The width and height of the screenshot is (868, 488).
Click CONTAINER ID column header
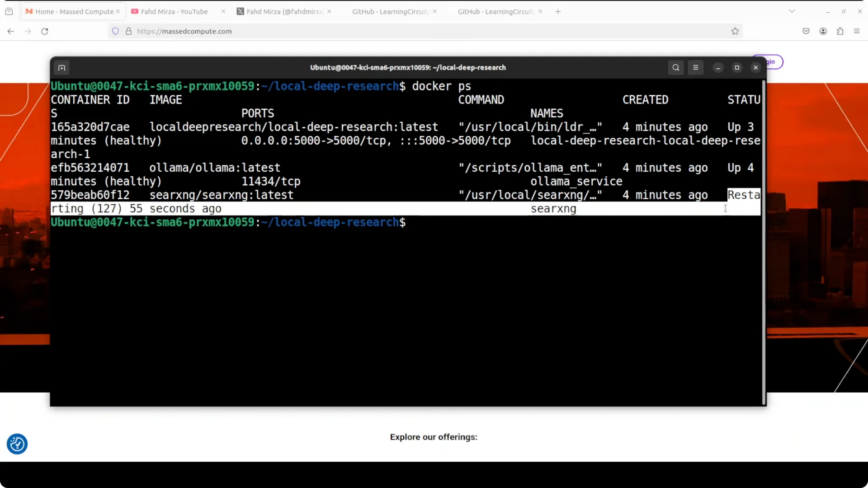(x=90, y=100)
